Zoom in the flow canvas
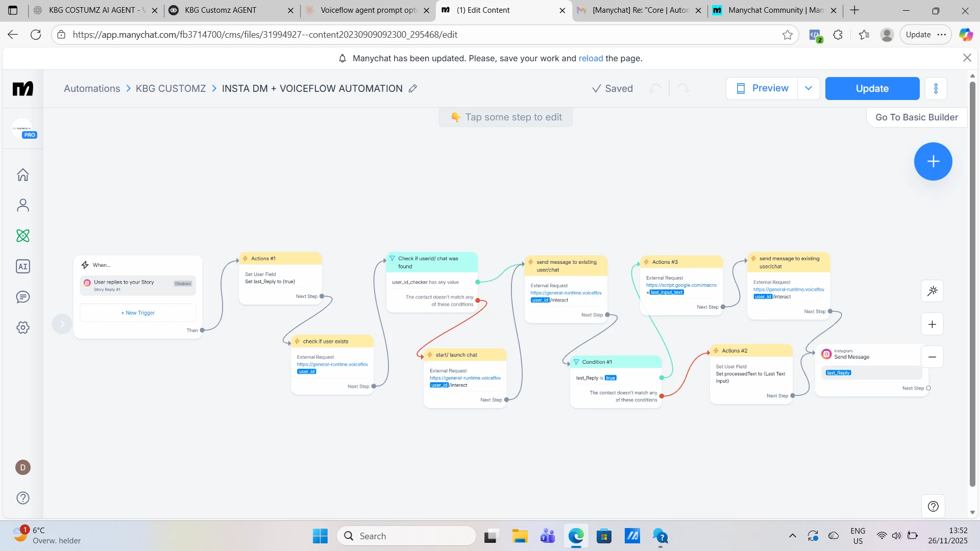980x551 pixels. (932, 324)
